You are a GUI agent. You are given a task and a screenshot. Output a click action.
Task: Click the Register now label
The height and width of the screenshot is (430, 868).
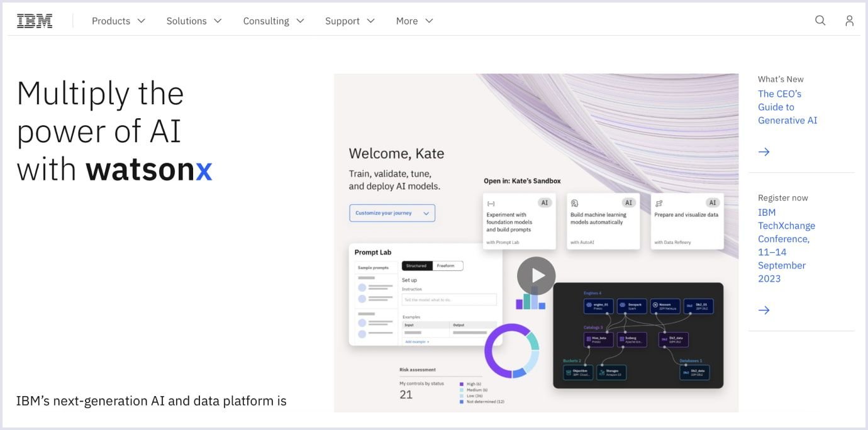(x=783, y=198)
